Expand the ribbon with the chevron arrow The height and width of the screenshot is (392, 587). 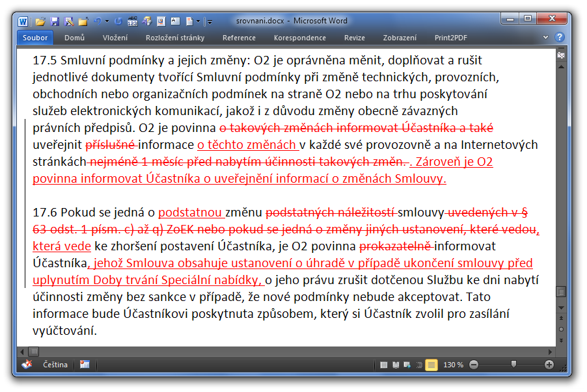tap(545, 37)
